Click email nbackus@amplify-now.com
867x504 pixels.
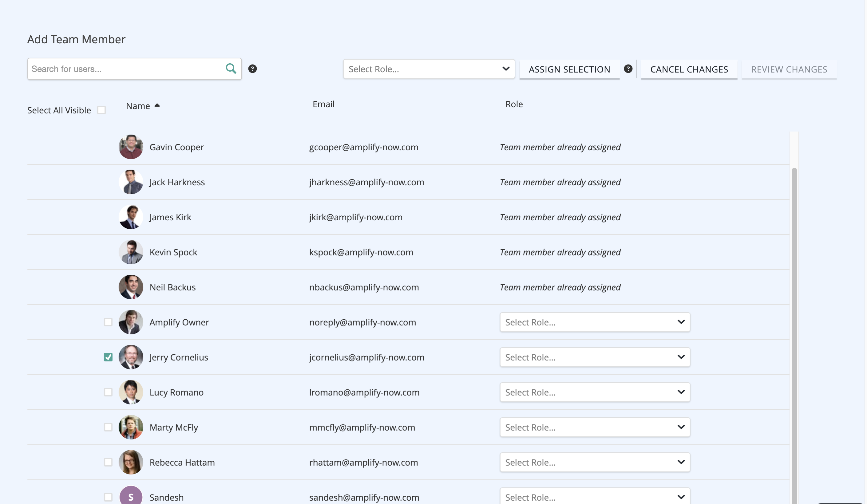tap(364, 287)
